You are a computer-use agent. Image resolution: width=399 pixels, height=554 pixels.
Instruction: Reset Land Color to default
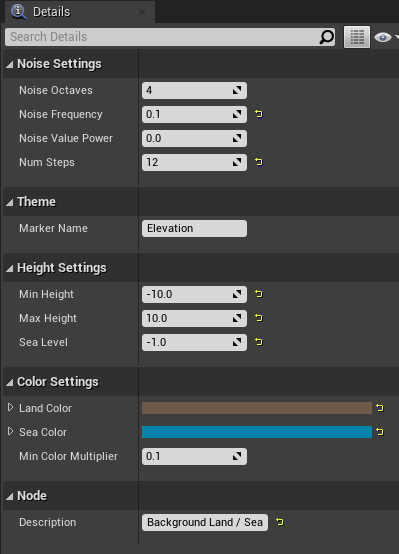coord(380,408)
